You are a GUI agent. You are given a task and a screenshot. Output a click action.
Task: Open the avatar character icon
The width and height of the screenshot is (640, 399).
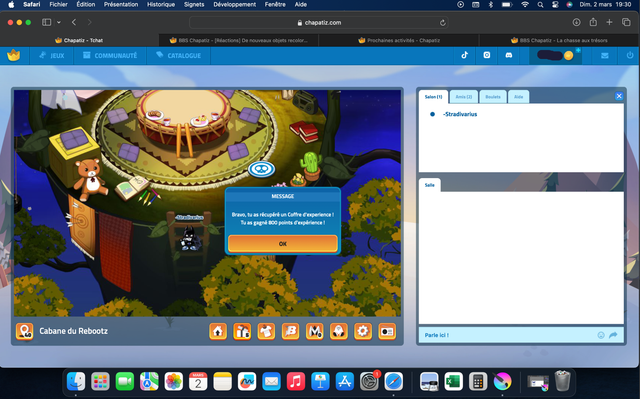[x=339, y=331]
